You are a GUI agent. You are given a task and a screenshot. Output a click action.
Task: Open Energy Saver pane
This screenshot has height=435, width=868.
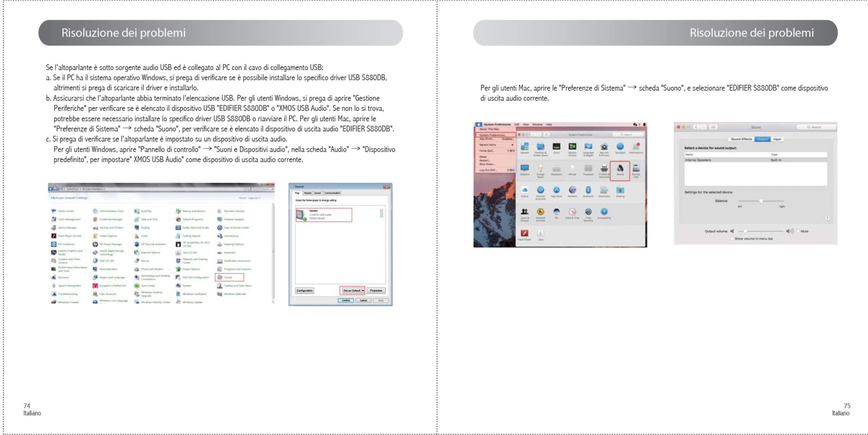click(540, 171)
